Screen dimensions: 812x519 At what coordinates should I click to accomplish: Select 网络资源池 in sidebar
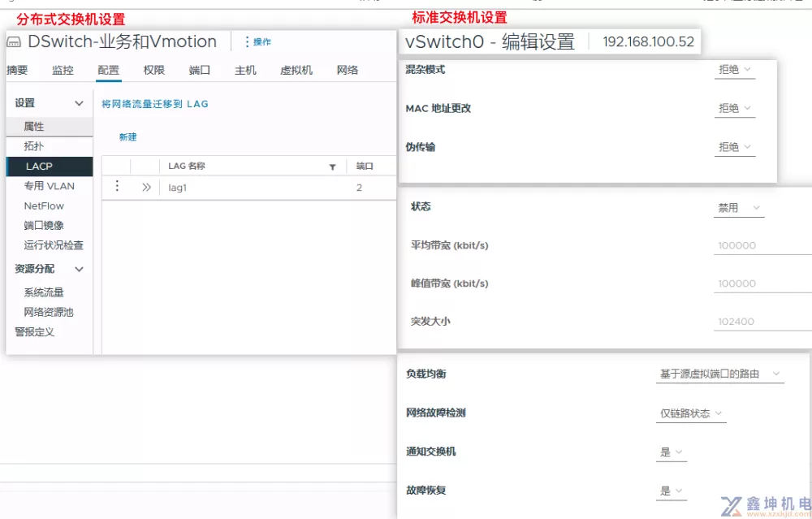(x=49, y=312)
